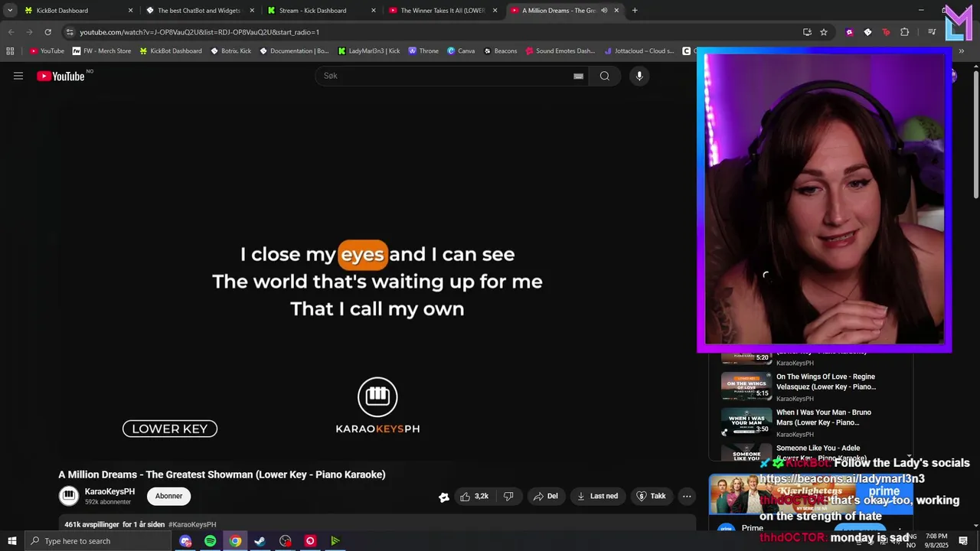Mute the A Million Dreams tab speaker icon

pyautogui.click(x=604, y=11)
